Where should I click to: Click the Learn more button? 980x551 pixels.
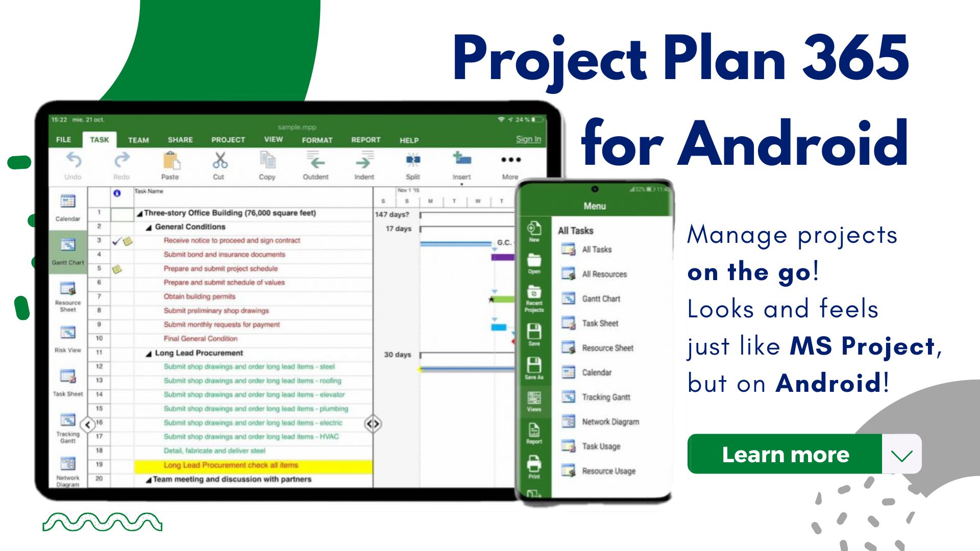(785, 454)
